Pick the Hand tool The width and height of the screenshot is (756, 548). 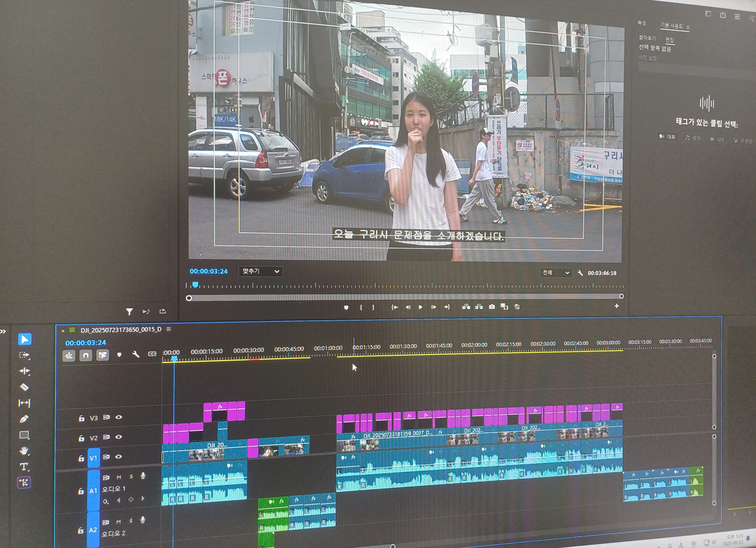point(24,451)
